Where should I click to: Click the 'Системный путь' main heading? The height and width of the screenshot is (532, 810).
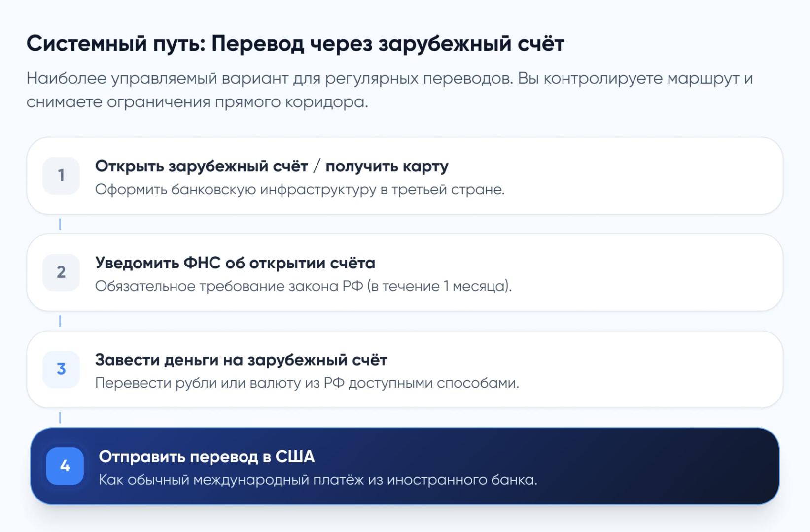[x=295, y=44]
